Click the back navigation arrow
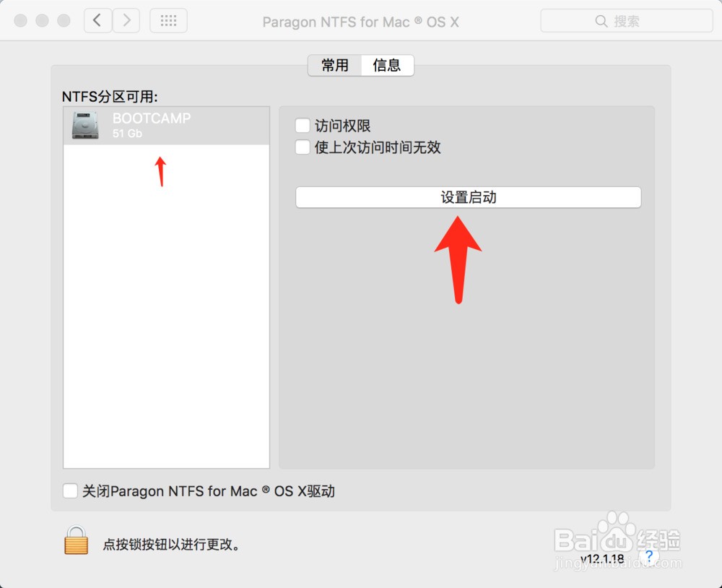This screenshot has width=722, height=588. coord(97,20)
